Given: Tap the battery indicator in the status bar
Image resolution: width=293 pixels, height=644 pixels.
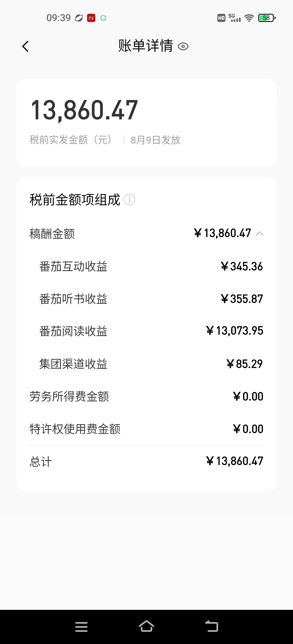Looking at the screenshot, I should tap(267, 18).
